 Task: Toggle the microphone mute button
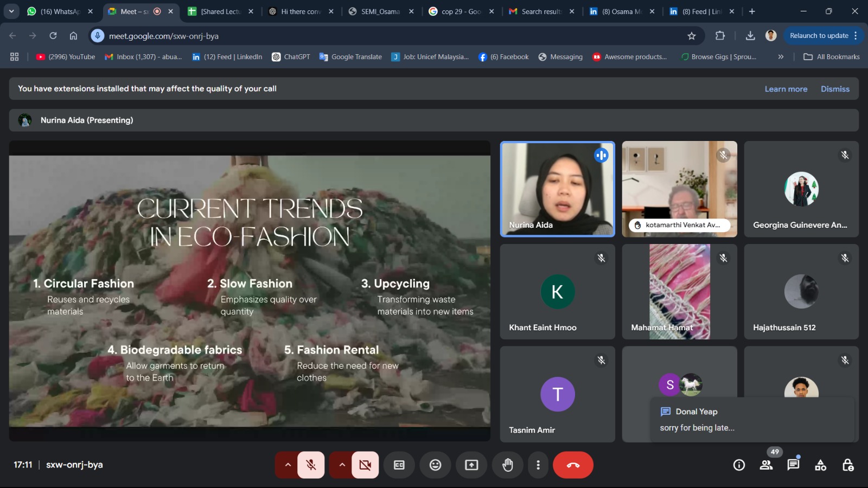311,465
